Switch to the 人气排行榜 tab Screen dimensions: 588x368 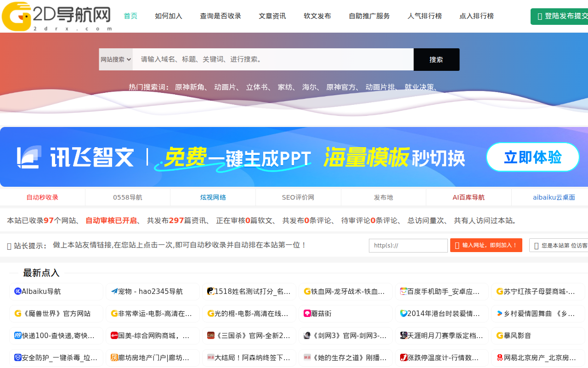click(x=424, y=15)
